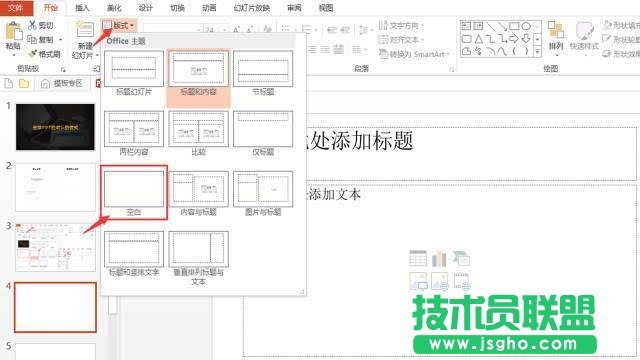Click the insert table placeholder icon
Image resolution: width=640 pixels, height=360 pixels.
coord(418,259)
